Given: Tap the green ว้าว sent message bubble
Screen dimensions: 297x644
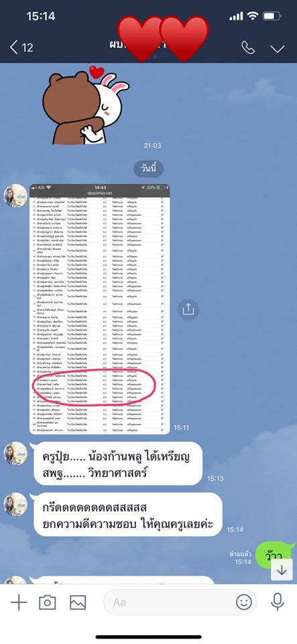Looking at the screenshot, I should [274, 555].
